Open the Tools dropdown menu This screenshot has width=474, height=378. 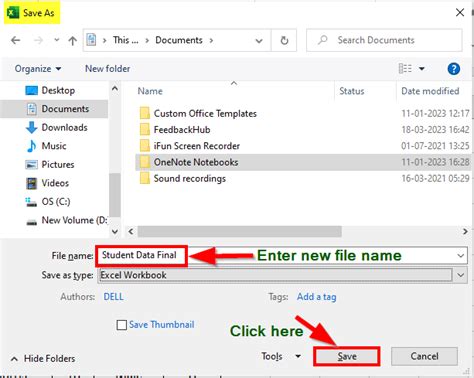pos(281,356)
